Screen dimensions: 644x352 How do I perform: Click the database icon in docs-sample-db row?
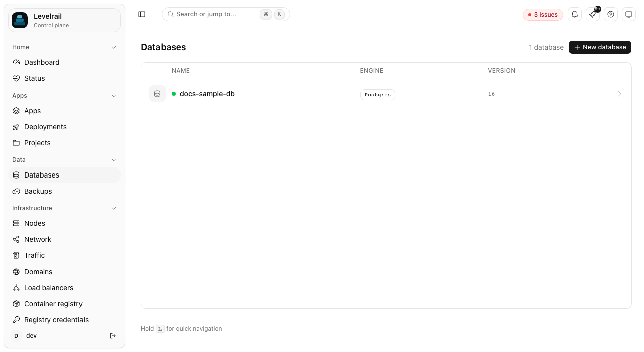[x=157, y=94]
